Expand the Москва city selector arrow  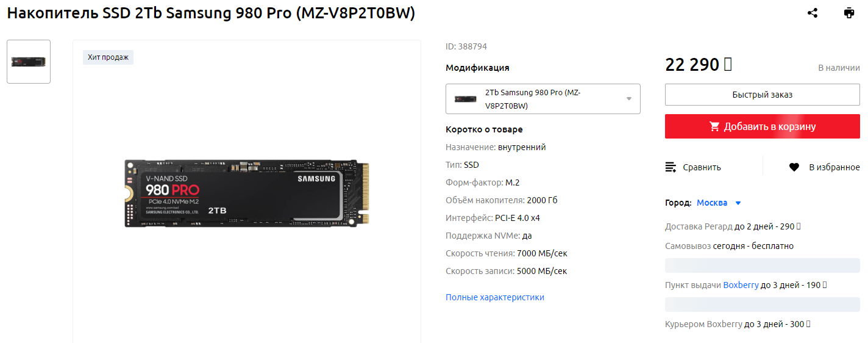pyautogui.click(x=738, y=203)
